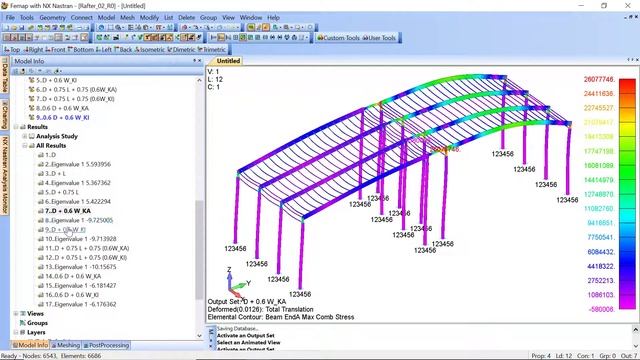The width and height of the screenshot is (640, 360).
Task: Select result 17..Eigenvalue 1 -6.176362
Action: point(80,304)
